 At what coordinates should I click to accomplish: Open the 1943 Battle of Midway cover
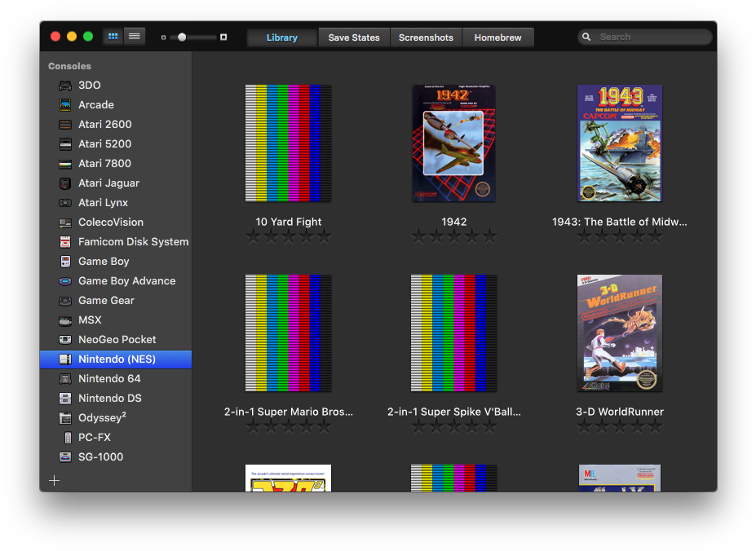tap(620, 143)
